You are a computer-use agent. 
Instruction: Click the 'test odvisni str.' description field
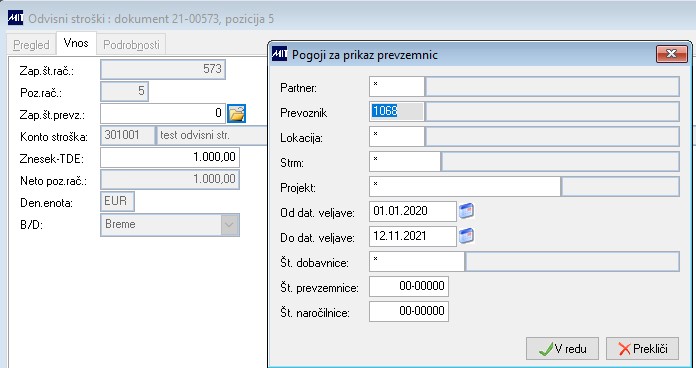tap(212, 135)
